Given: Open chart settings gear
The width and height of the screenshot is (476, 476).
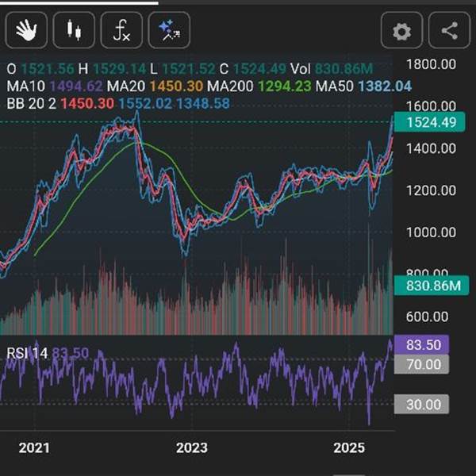Looking at the screenshot, I should click(401, 30).
